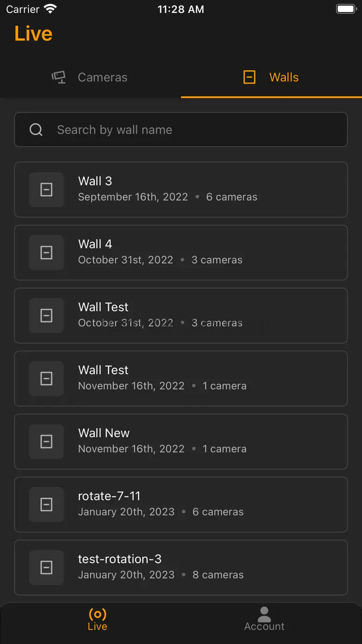The width and height of the screenshot is (362, 644).
Task: Go to the Live bottom tab
Action: pos(97,619)
